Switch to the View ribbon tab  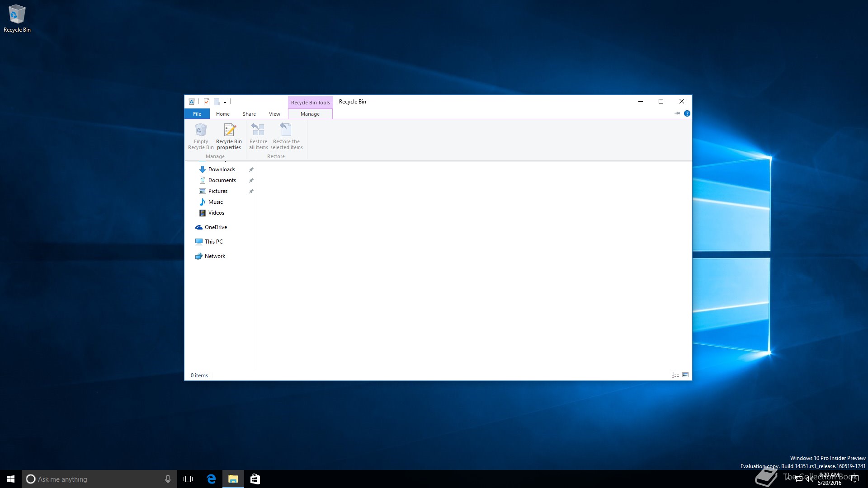(274, 114)
